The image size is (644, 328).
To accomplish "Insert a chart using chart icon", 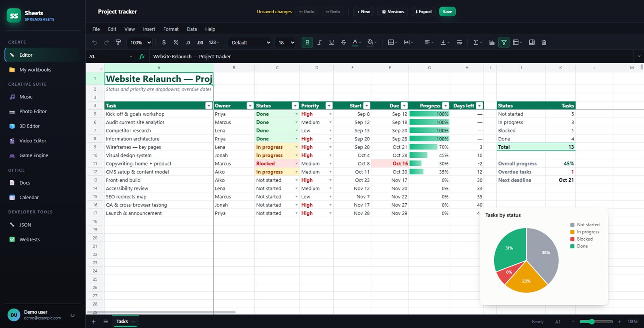I will click(x=492, y=42).
